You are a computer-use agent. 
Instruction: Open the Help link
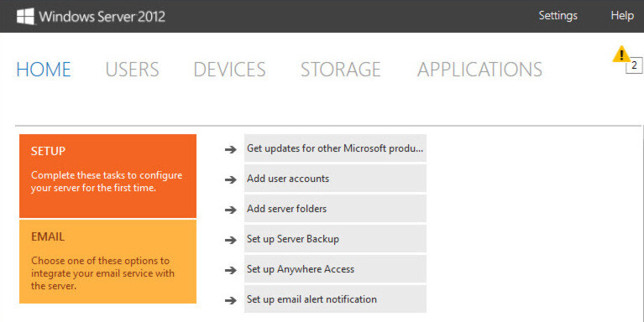[x=622, y=16]
